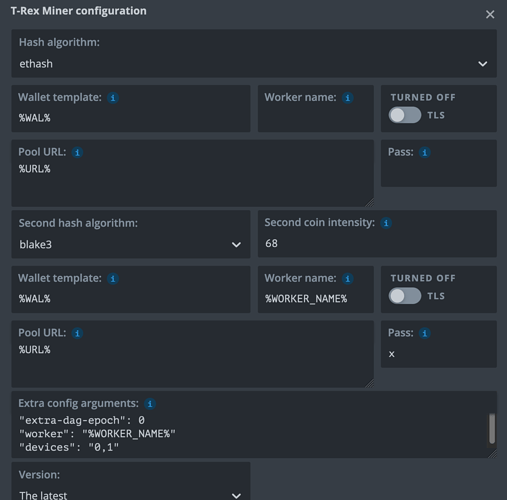Toggle TLS switch for the blake3 pool
The height and width of the screenshot is (500, 507).
pyautogui.click(x=405, y=296)
